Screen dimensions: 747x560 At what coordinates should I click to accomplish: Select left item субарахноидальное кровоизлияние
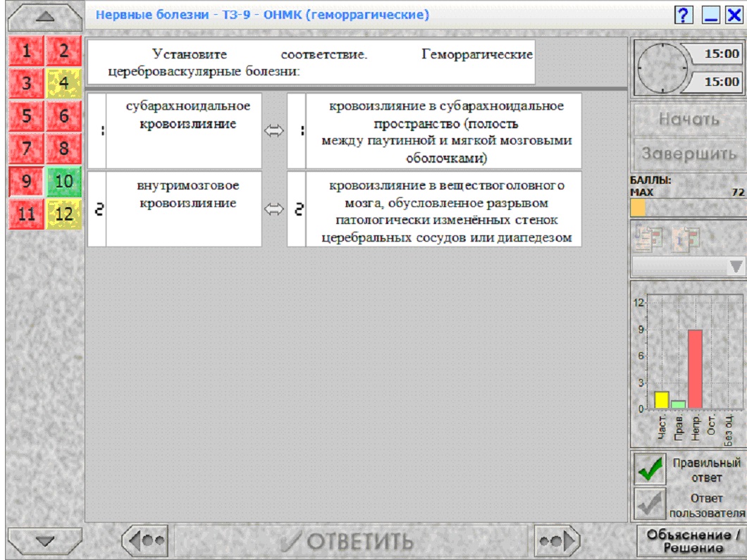tap(184, 131)
